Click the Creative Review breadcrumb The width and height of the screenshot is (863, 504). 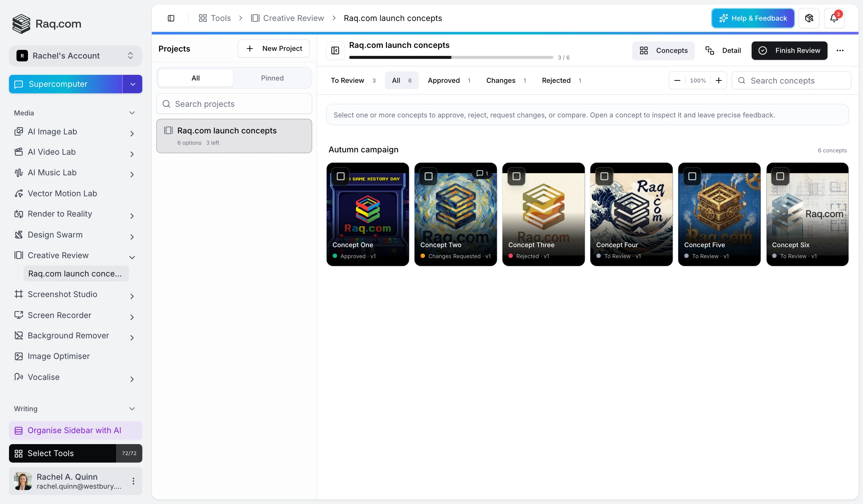click(x=287, y=18)
